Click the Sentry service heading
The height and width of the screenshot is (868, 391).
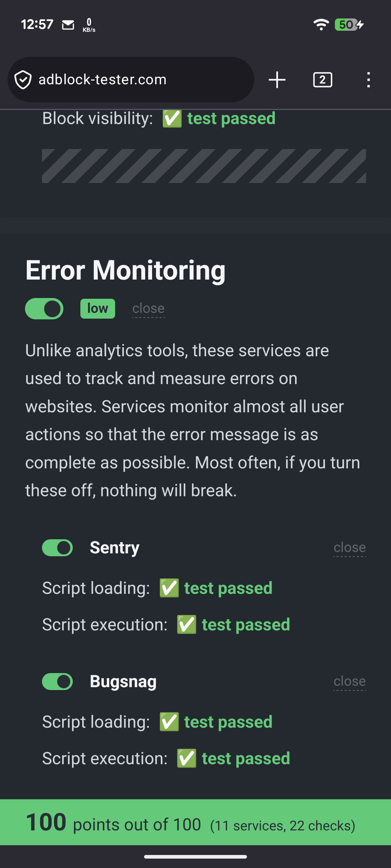(x=114, y=548)
